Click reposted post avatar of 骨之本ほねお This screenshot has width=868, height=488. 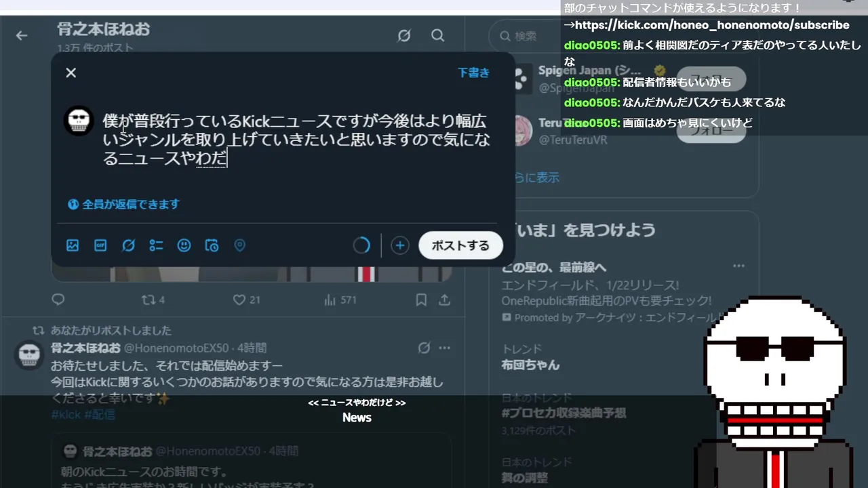tap(30, 355)
